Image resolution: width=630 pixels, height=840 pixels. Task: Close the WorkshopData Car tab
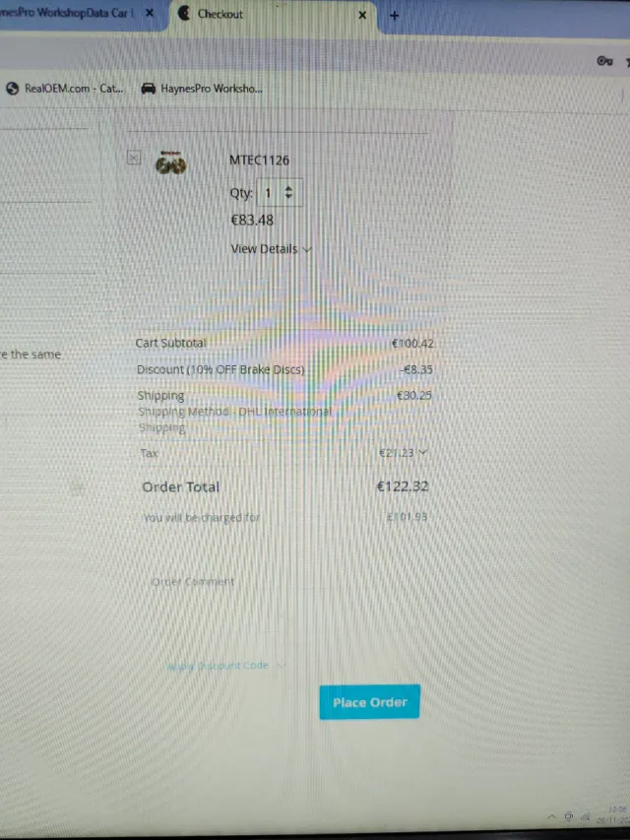coord(150,13)
